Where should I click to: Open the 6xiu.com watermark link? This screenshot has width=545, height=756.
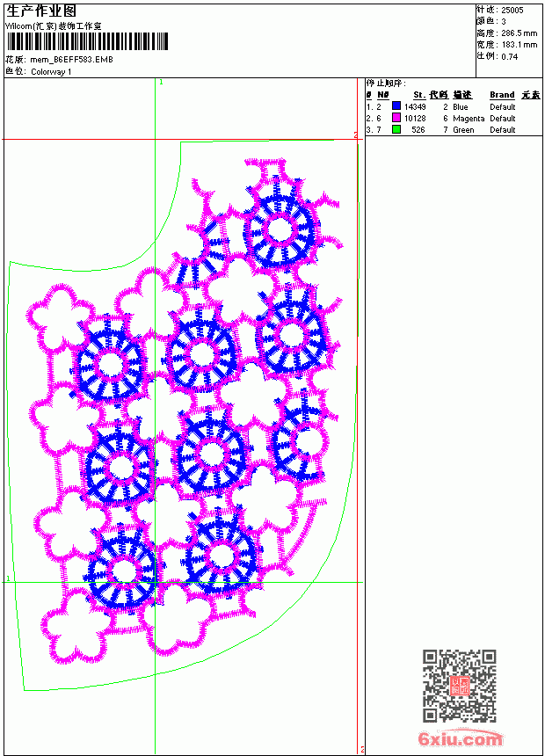tap(460, 738)
